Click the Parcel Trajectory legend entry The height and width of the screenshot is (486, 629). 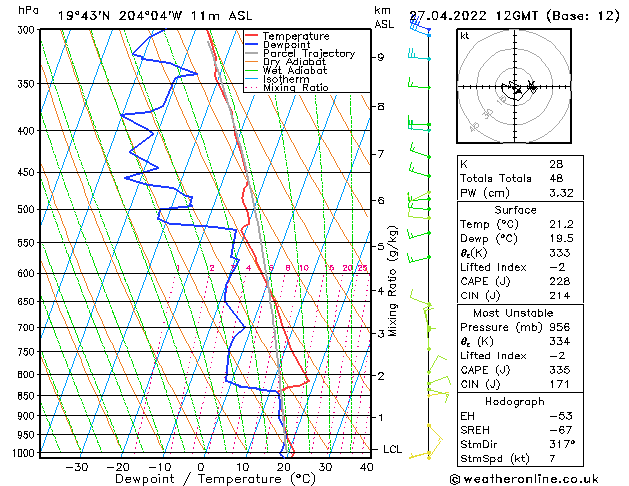309,53
